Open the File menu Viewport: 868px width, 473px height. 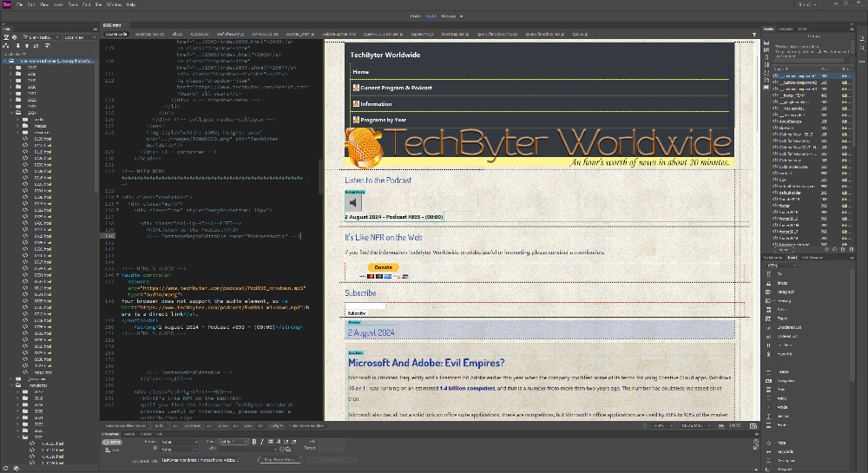pos(20,4)
